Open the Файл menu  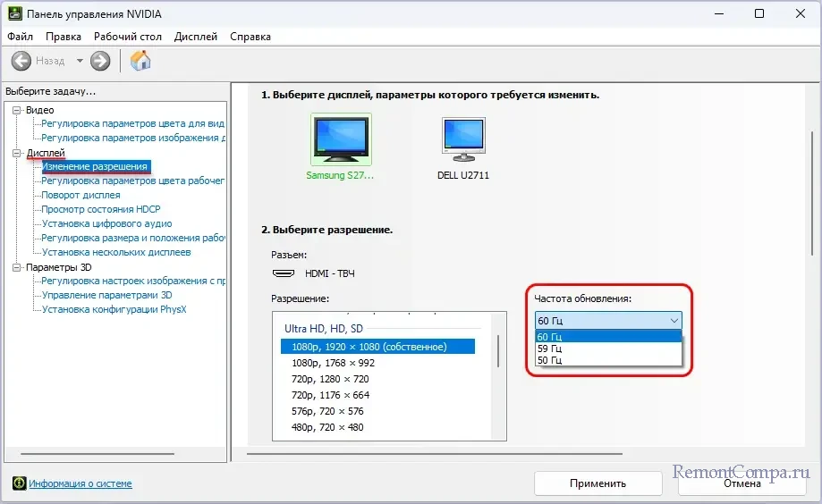(20, 37)
